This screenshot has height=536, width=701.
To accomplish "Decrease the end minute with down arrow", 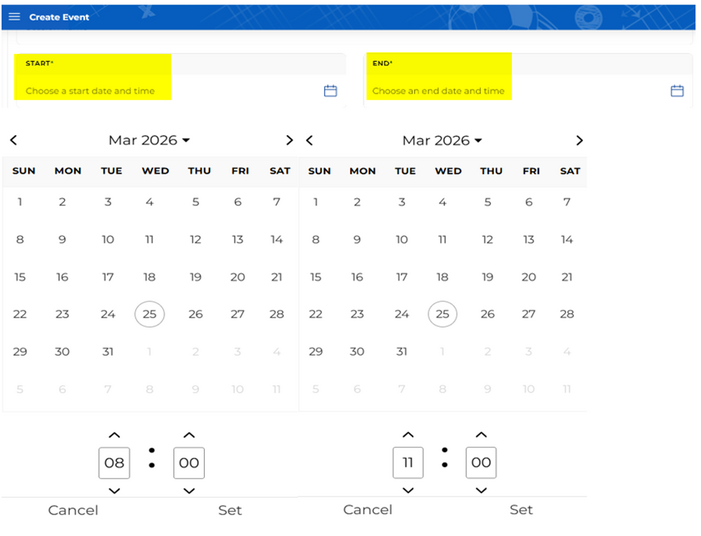I will tap(481, 490).
